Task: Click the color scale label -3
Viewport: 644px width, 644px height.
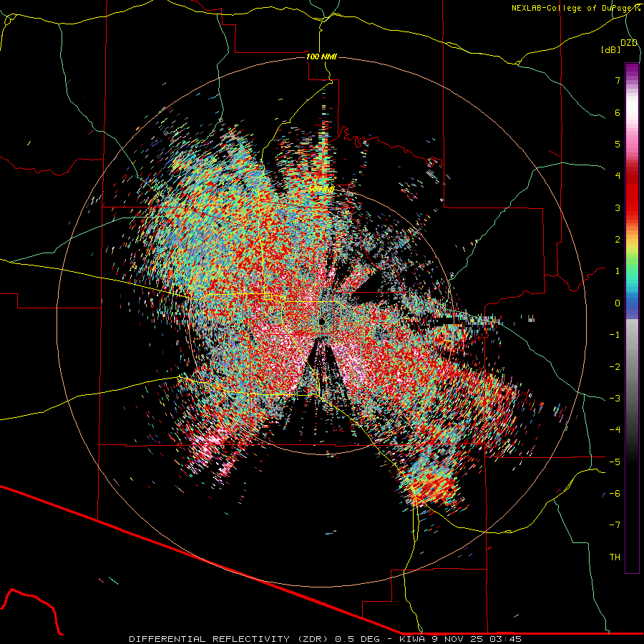Action: (615, 399)
